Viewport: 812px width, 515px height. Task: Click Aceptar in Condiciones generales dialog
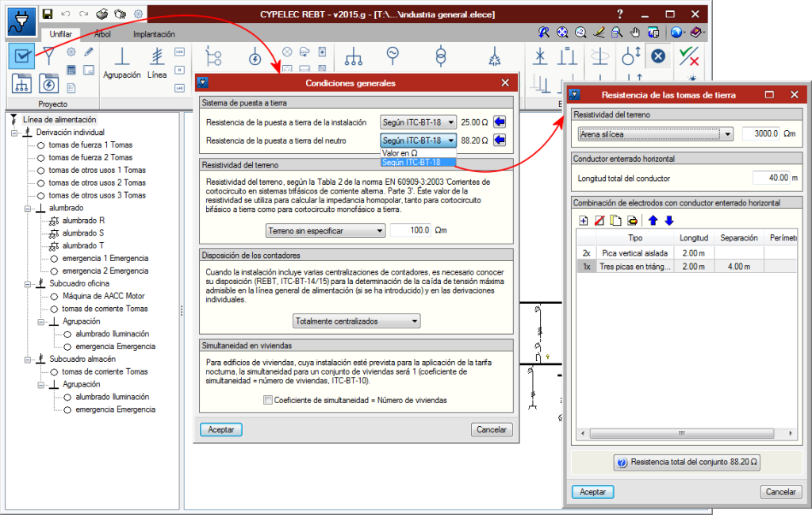pos(221,429)
